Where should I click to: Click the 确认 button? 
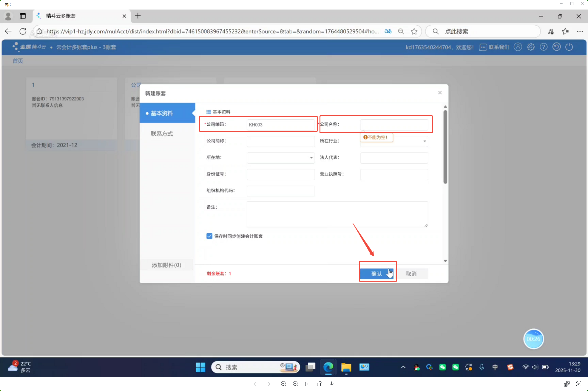pos(376,274)
